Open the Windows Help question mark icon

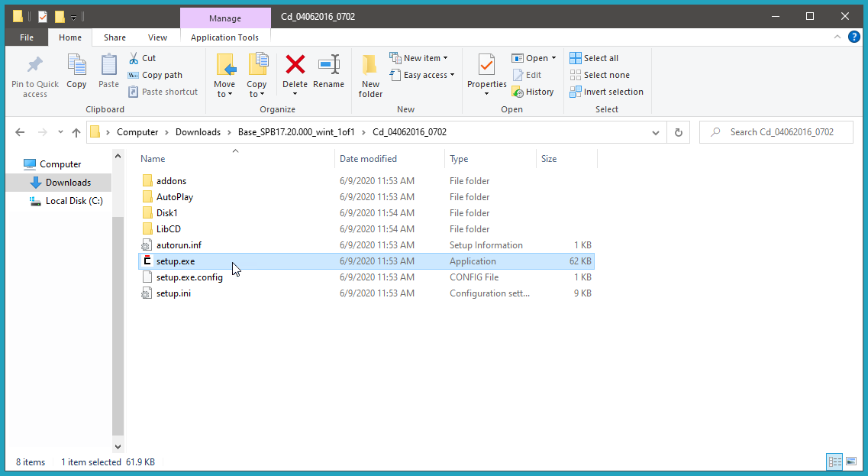coord(854,37)
